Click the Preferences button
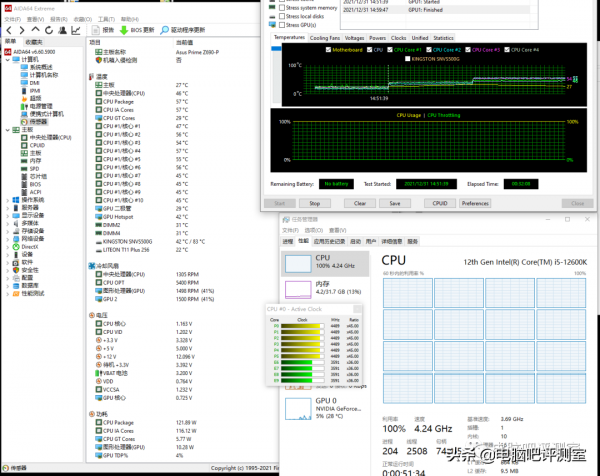The height and width of the screenshot is (476, 600). coord(474,203)
